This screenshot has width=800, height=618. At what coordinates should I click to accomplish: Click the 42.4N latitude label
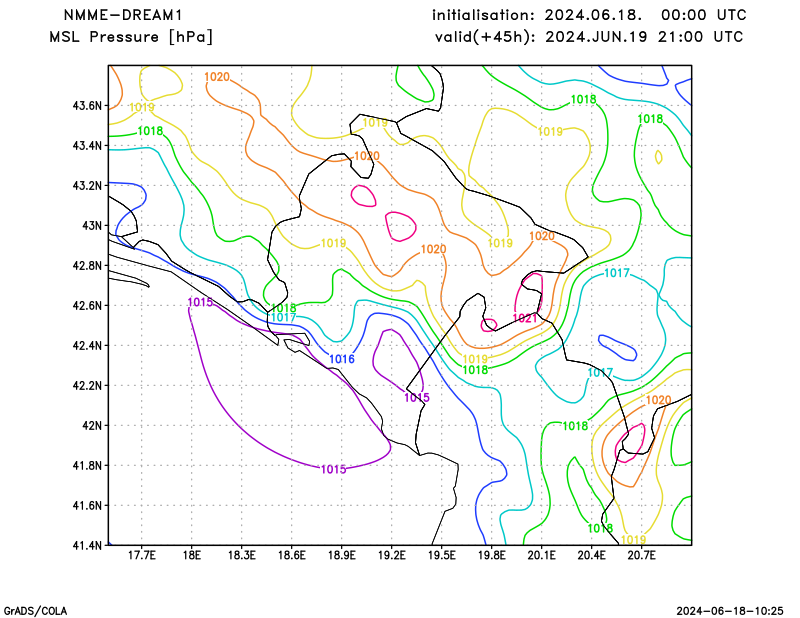[x=87, y=345]
